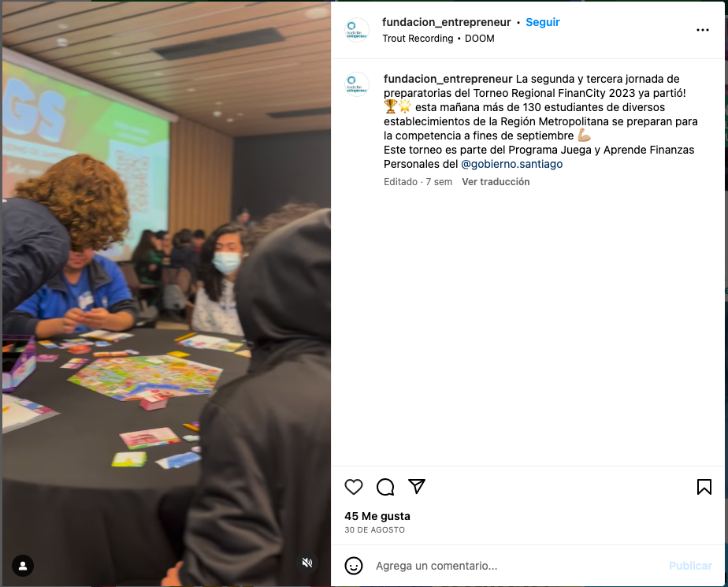Open the Trout Recording DOOM audio link
This screenshot has width=728, height=587.
coord(438,39)
